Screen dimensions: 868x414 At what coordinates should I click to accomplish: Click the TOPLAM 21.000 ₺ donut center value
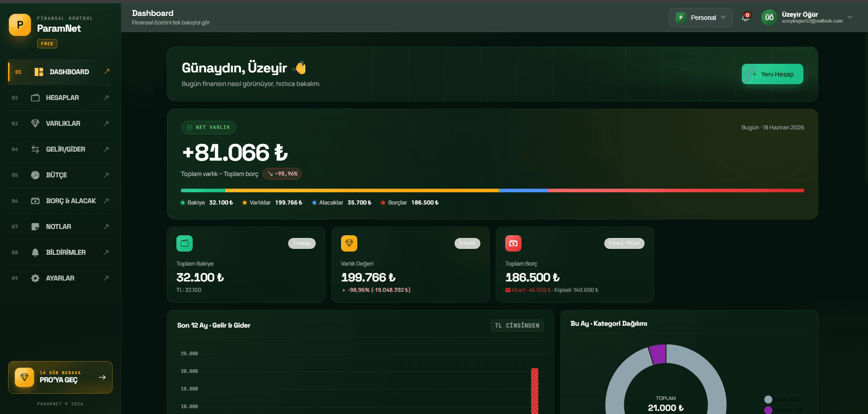(x=666, y=404)
